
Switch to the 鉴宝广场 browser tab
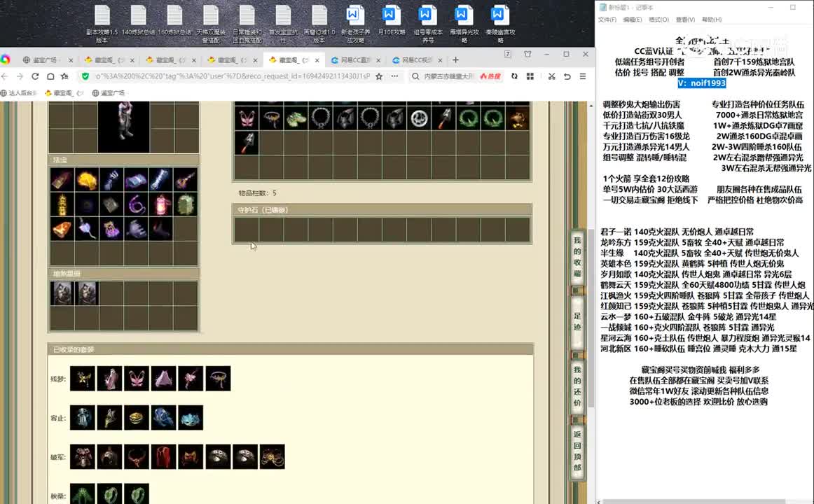(x=44, y=60)
